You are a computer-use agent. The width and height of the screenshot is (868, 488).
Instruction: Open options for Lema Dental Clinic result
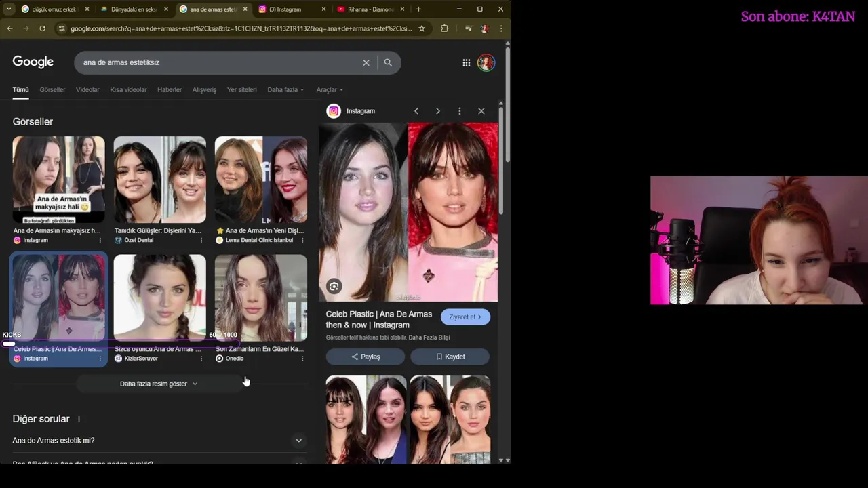click(x=302, y=241)
